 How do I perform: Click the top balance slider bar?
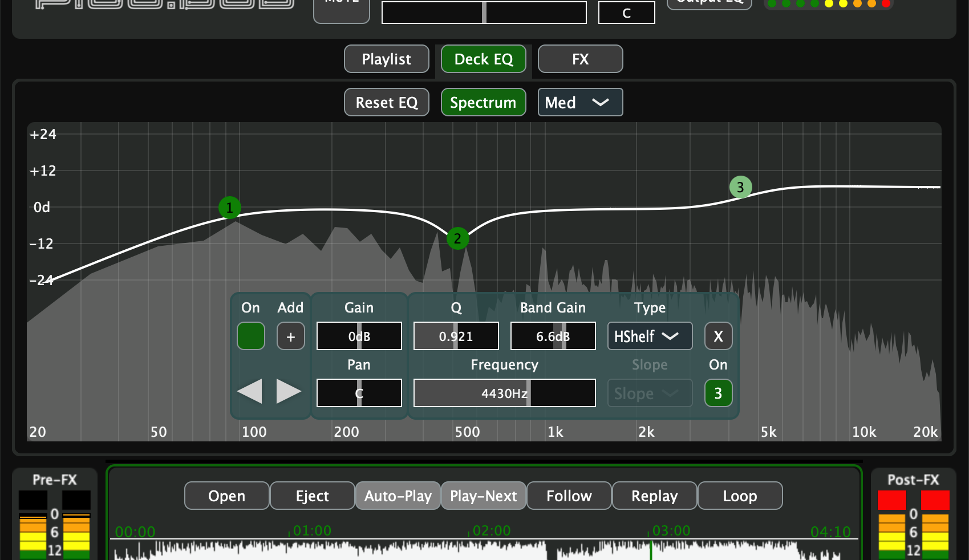[x=484, y=12]
